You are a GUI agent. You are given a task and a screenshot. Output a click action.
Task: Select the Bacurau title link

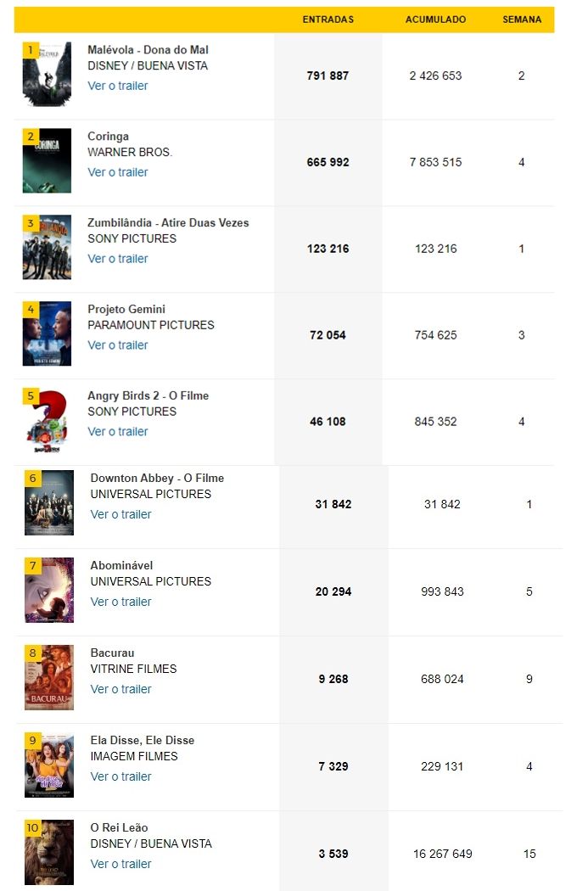point(113,653)
